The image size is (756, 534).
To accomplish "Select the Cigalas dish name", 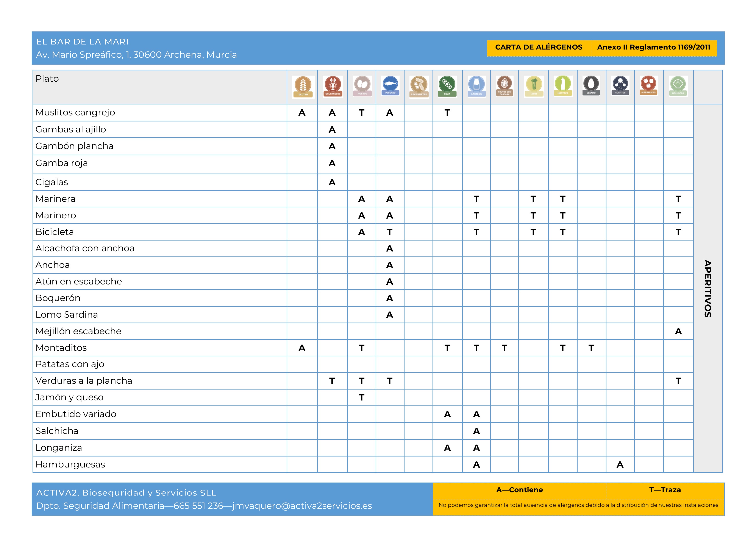I will point(52,183).
